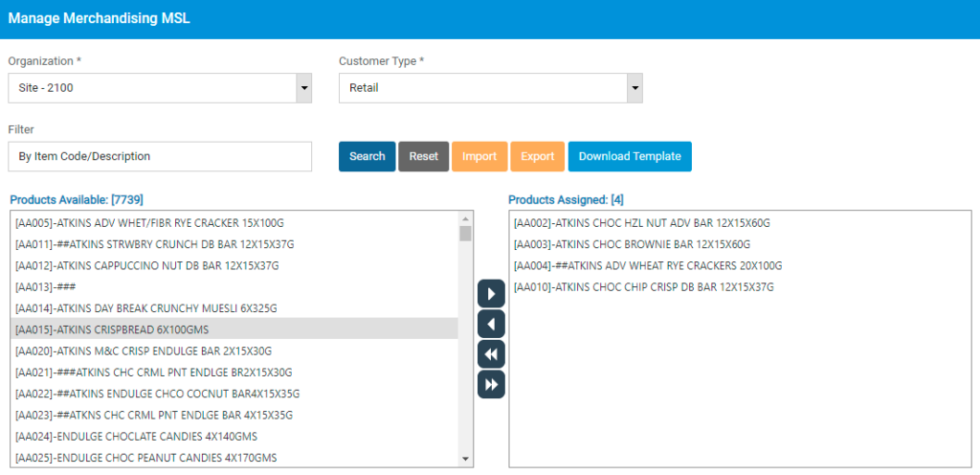
Task: Select [AA023]-##ATKNS CHC CRML PNT ENDLGE
Action: click(234, 415)
